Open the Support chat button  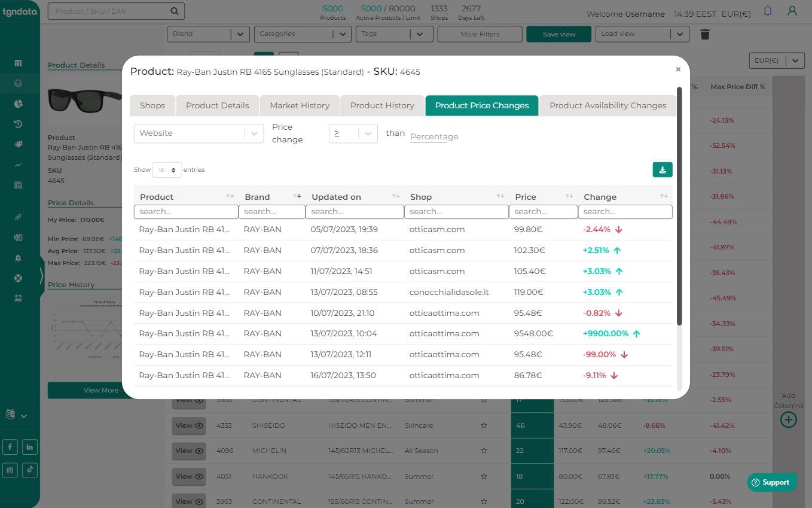tap(772, 482)
